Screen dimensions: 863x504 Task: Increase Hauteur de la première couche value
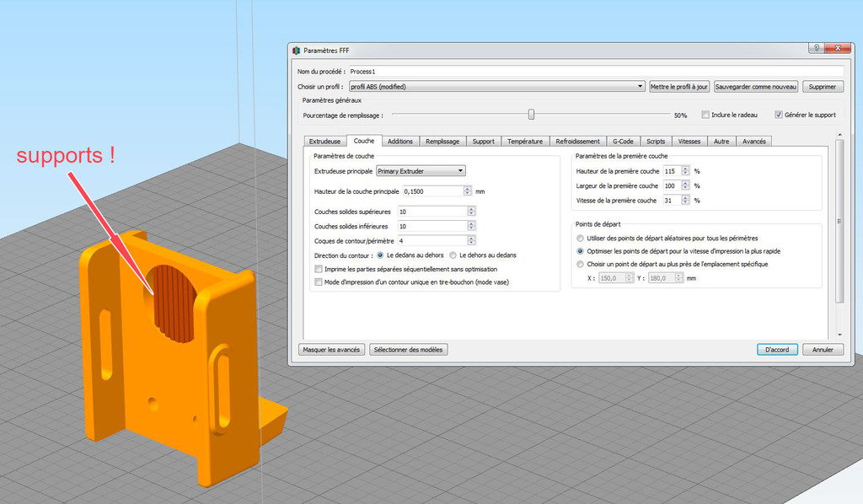686,168
